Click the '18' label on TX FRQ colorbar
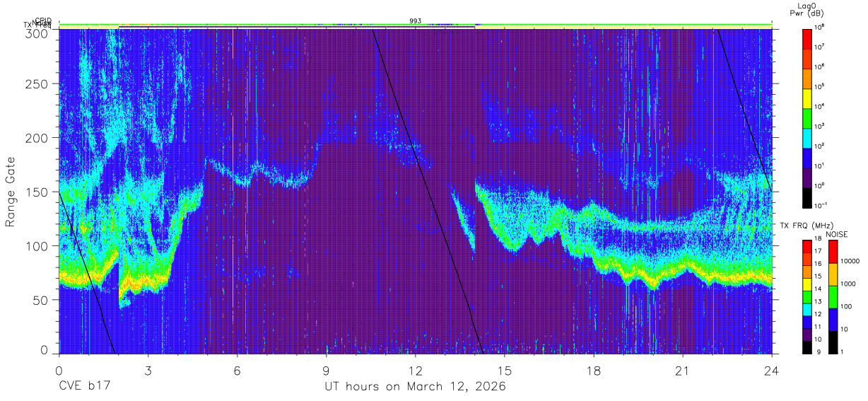 [x=817, y=239]
